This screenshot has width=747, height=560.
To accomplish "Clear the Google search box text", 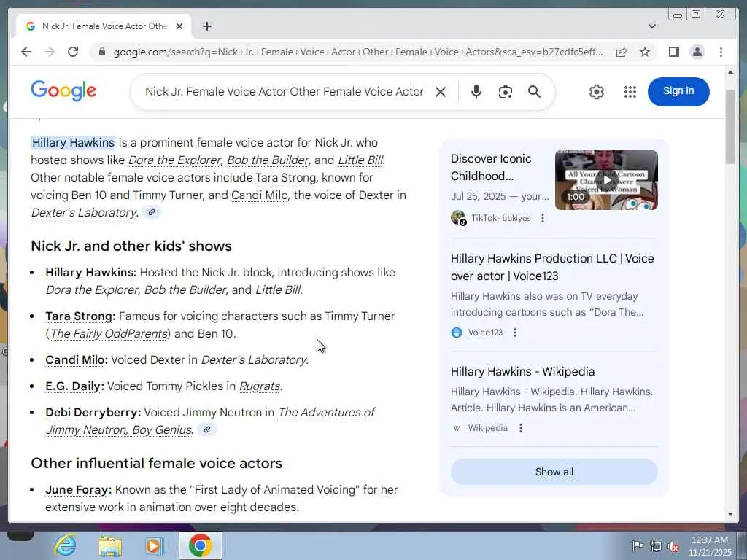I will [441, 91].
